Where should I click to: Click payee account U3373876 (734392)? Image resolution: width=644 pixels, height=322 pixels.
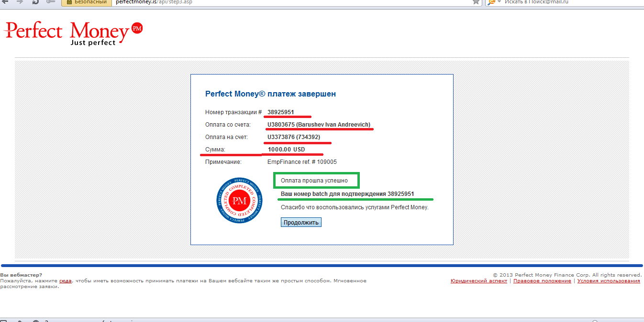tap(294, 137)
